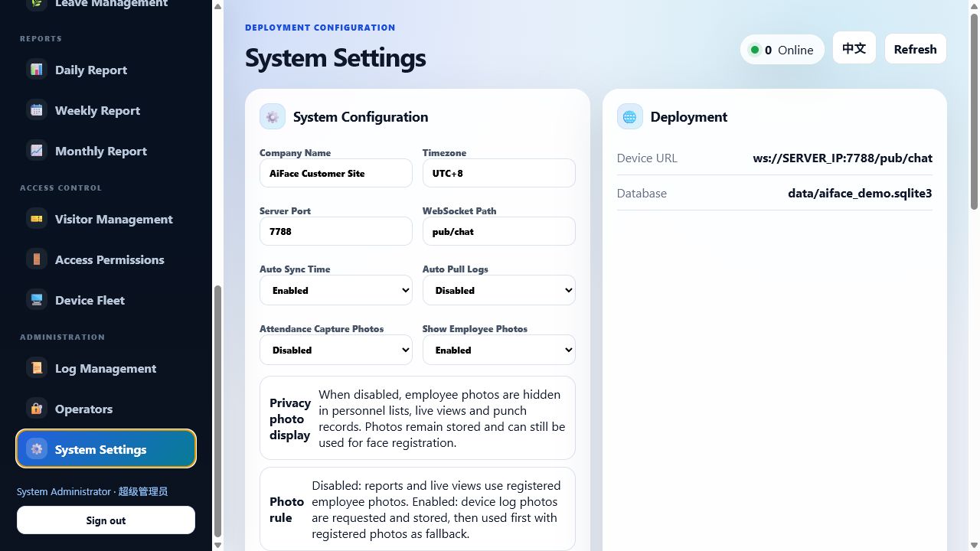Viewport: 980px width, 551px height.
Task: Click the 超级管理员 role link
Action: pos(143,491)
